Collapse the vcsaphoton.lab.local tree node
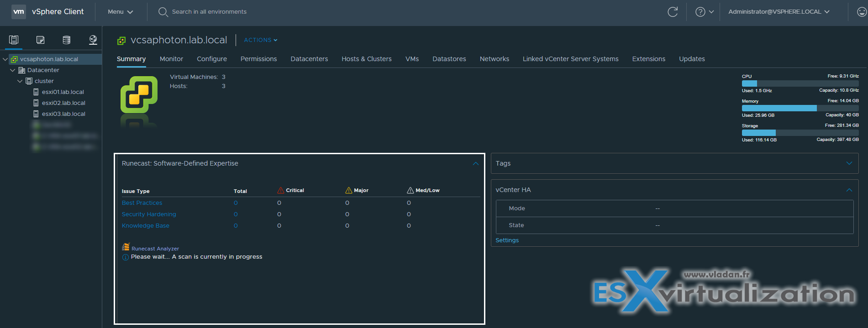868x328 pixels. (x=5, y=59)
